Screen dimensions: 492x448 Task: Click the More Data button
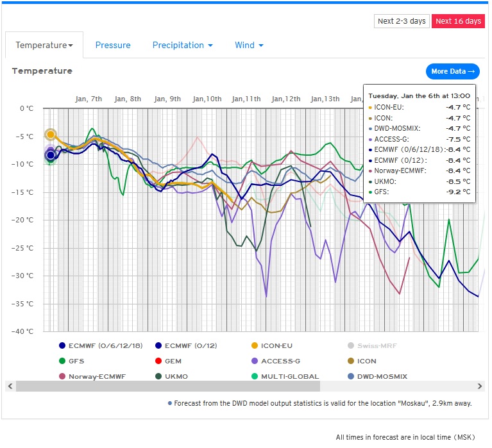click(452, 71)
